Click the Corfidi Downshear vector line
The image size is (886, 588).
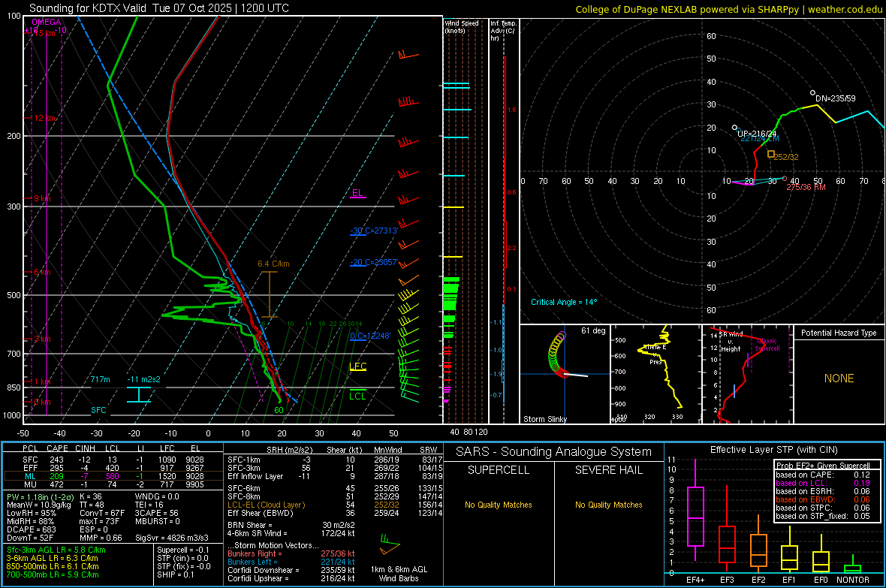tap(291, 570)
